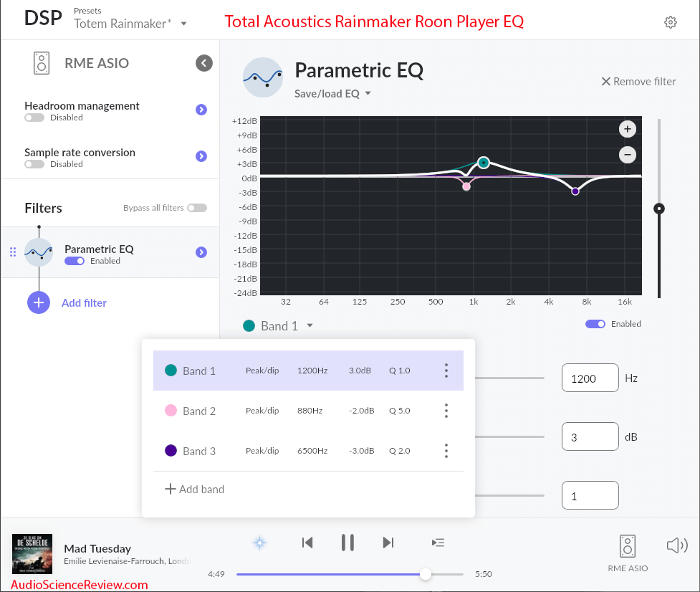Screen dimensions: 700x592
Task: Click the large Parametric EQ header icon
Action: tap(263, 77)
